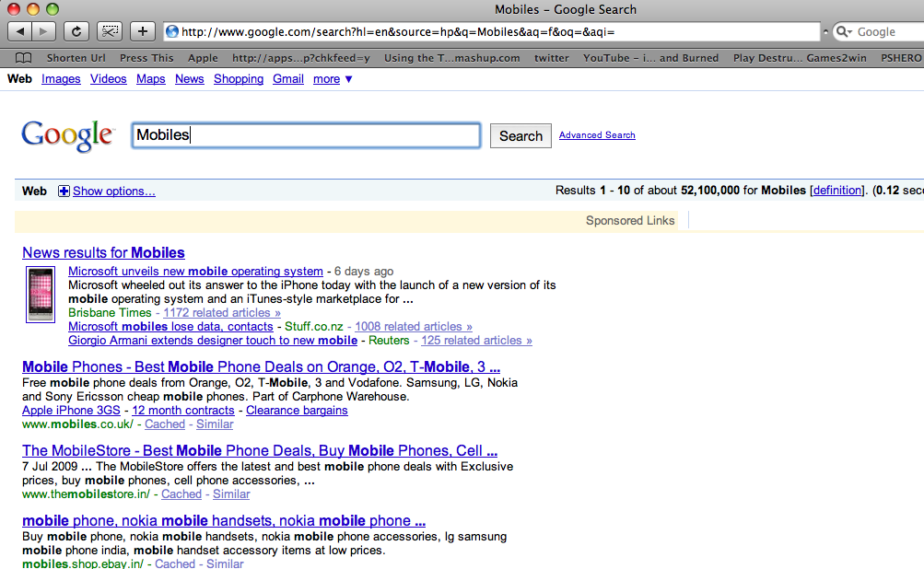The height and width of the screenshot is (569, 924).
Task: Open News results for Mobiles heading
Action: click(x=104, y=252)
